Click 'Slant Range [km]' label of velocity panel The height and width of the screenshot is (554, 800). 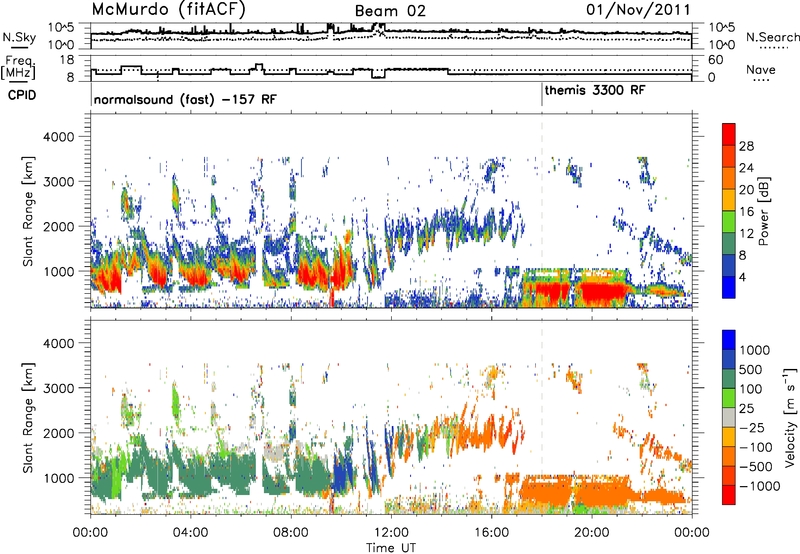[28, 417]
